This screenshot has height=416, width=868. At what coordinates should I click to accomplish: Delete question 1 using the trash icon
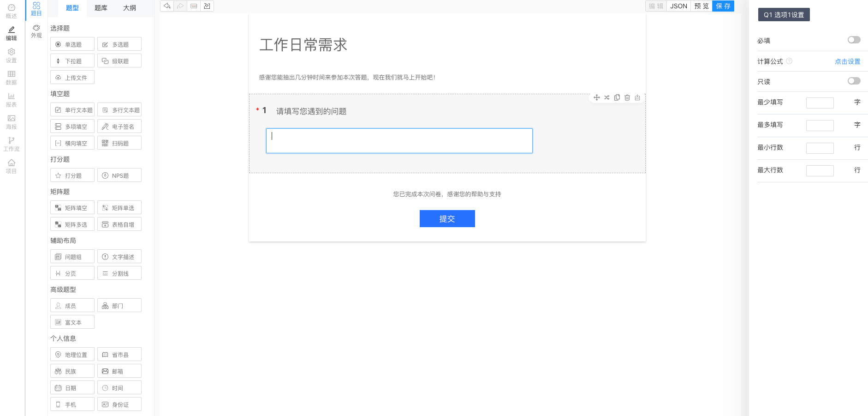pos(627,97)
